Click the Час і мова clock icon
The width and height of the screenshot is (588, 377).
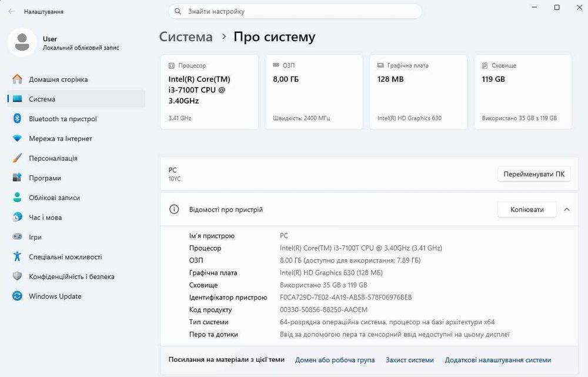[x=17, y=217]
